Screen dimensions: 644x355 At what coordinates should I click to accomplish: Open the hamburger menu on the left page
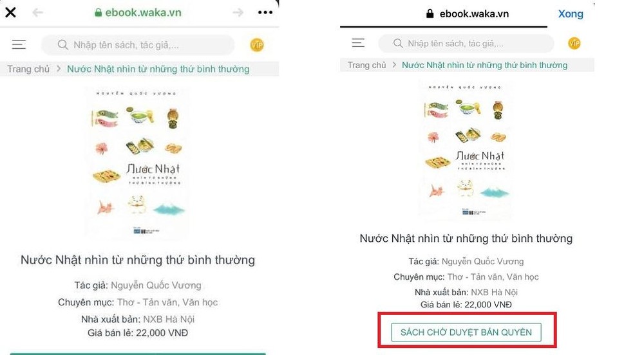tap(19, 44)
